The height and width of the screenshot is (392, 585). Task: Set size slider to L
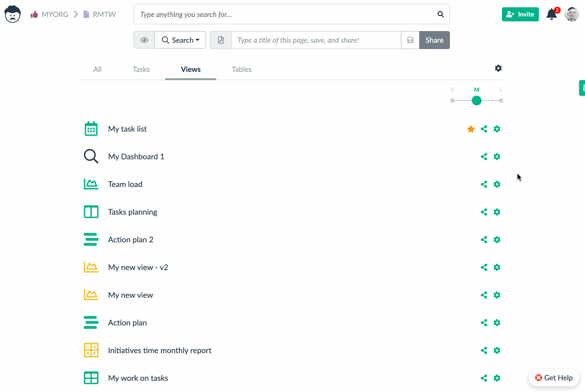pos(501,101)
